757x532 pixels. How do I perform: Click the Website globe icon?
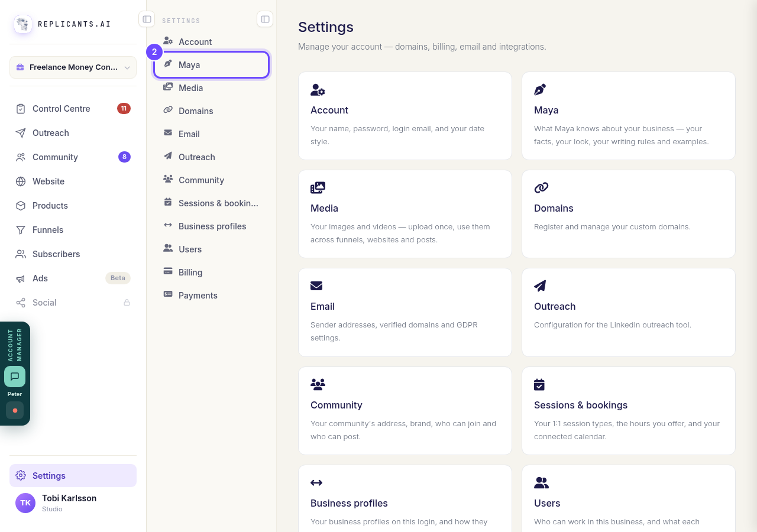(21, 181)
